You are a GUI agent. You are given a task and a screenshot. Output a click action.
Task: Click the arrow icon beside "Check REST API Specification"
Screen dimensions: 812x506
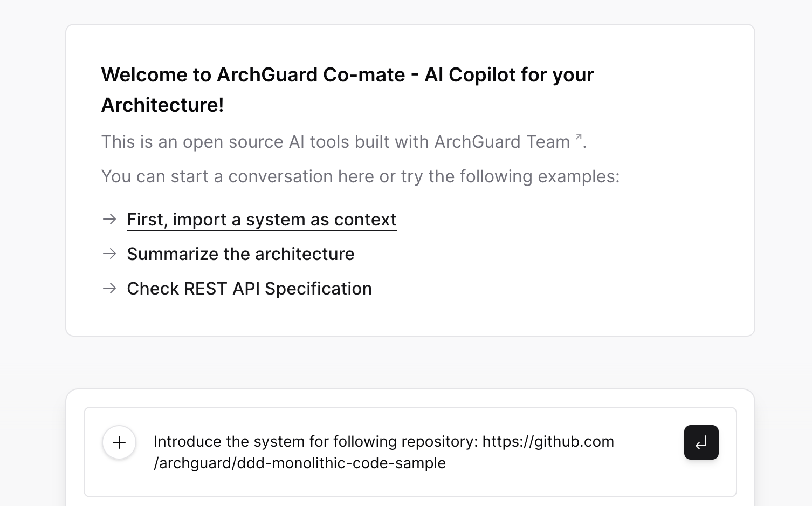click(109, 288)
